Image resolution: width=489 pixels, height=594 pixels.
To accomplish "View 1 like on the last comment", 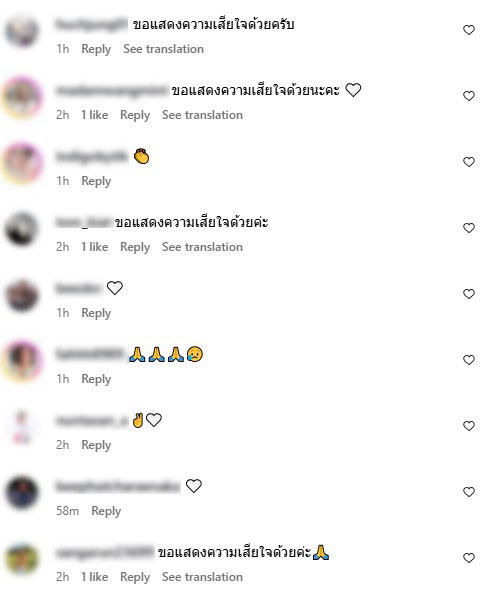I will [x=94, y=577].
